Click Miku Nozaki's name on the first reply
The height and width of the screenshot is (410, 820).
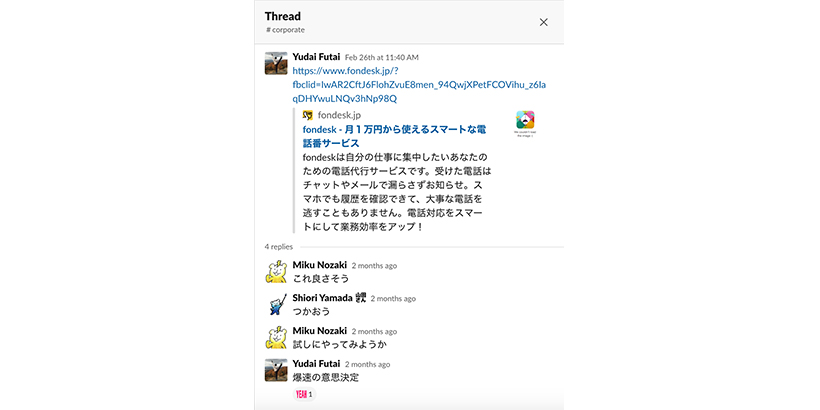[x=320, y=265]
